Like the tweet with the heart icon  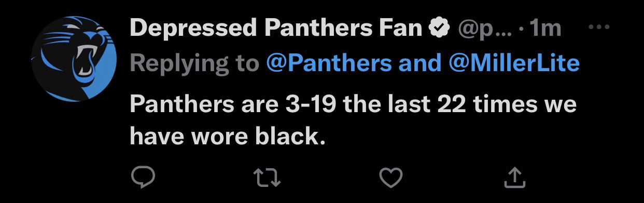point(391,178)
